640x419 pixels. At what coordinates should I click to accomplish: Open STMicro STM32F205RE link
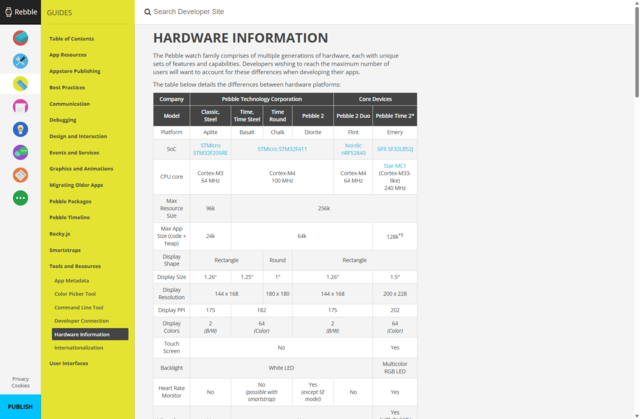210,149
